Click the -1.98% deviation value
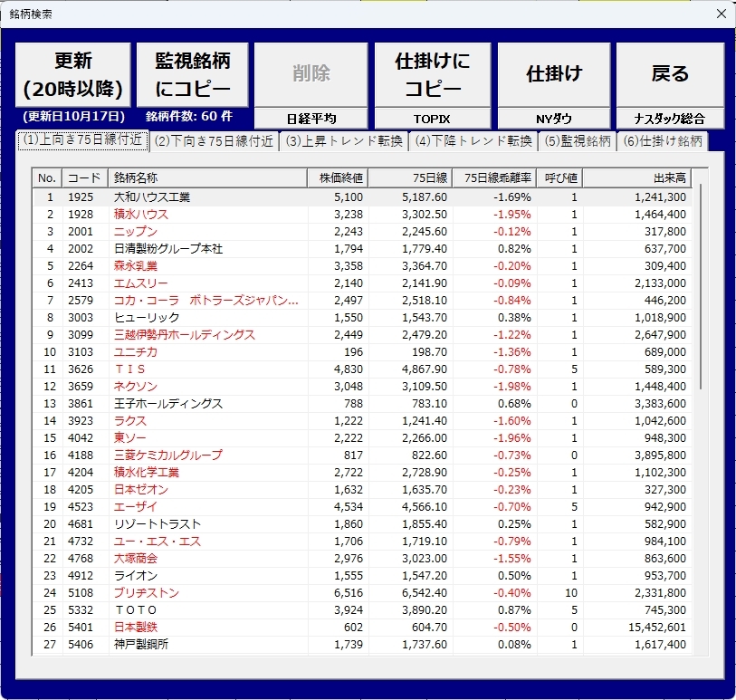This screenshot has width=736, height=700. [x=512, y=387]
